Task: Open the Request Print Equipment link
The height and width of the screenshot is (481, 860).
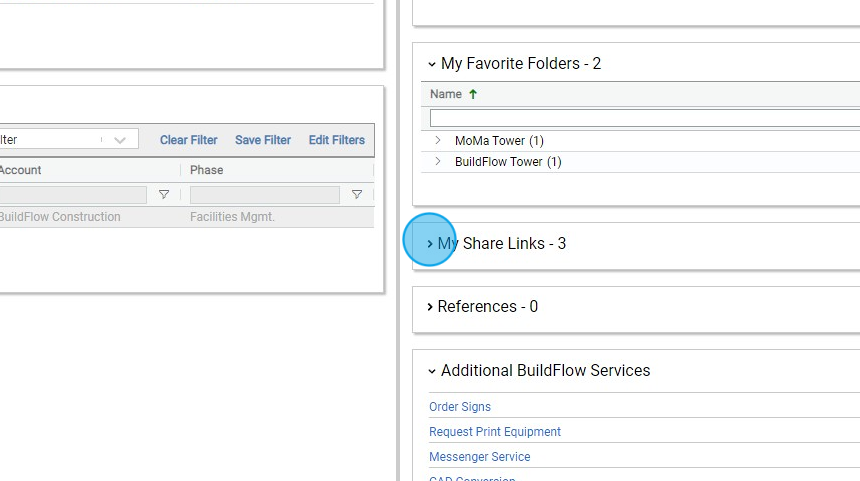Action: [495, 432]
